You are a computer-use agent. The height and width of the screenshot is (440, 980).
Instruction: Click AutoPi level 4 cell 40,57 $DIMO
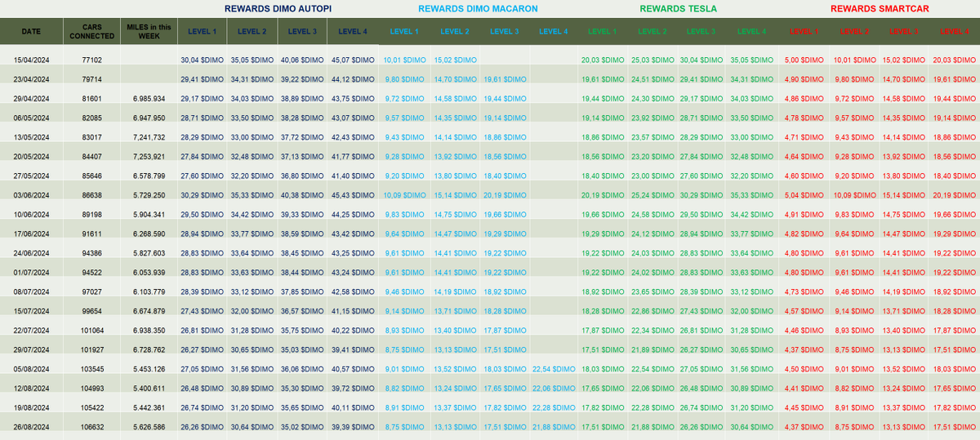tap(353, 368)
